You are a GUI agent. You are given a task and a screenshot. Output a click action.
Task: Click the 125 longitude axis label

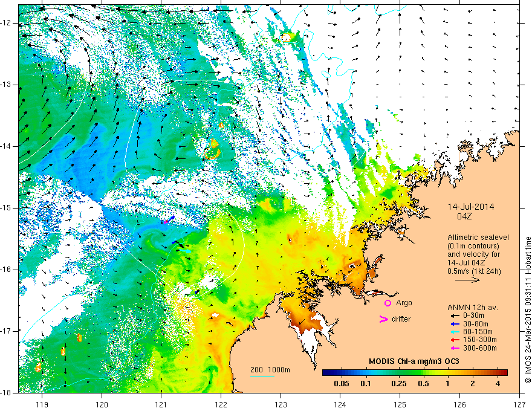(x=400, y=404)
